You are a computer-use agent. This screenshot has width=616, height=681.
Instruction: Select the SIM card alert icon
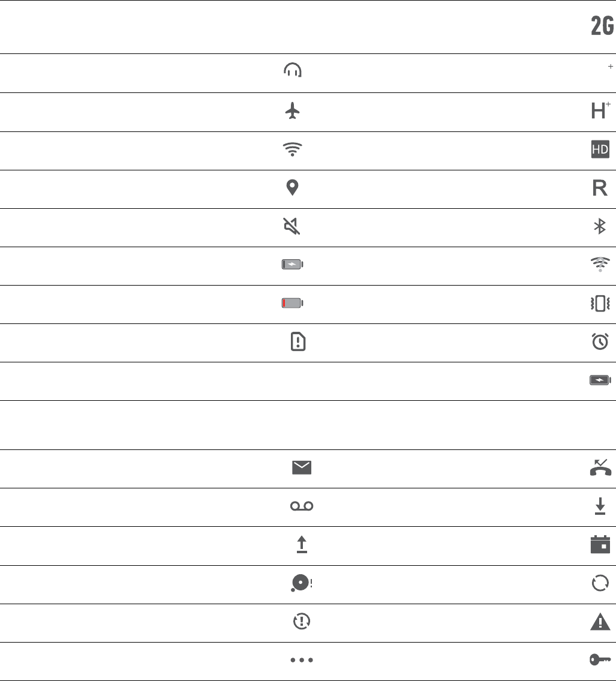pos(297,342)
